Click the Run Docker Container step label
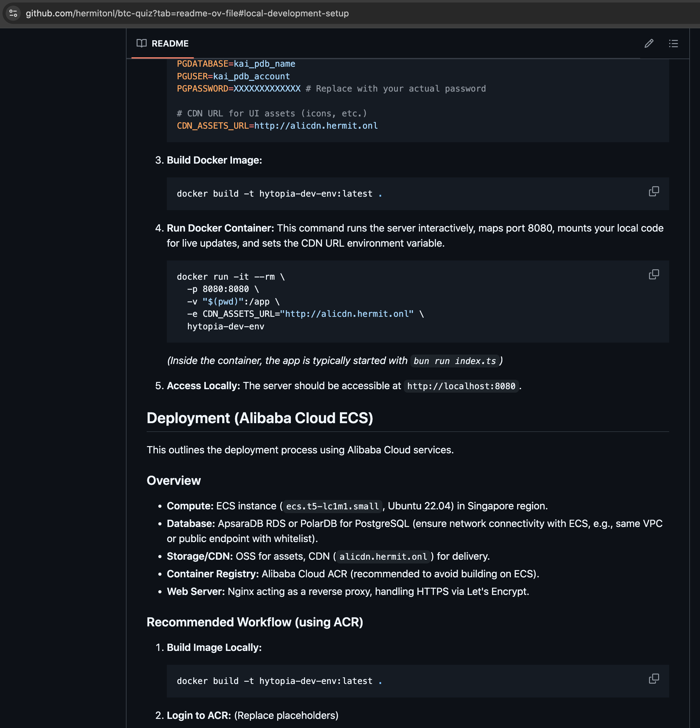The width and height of the screenshot is (700, 728). click(x=220, y=228)
